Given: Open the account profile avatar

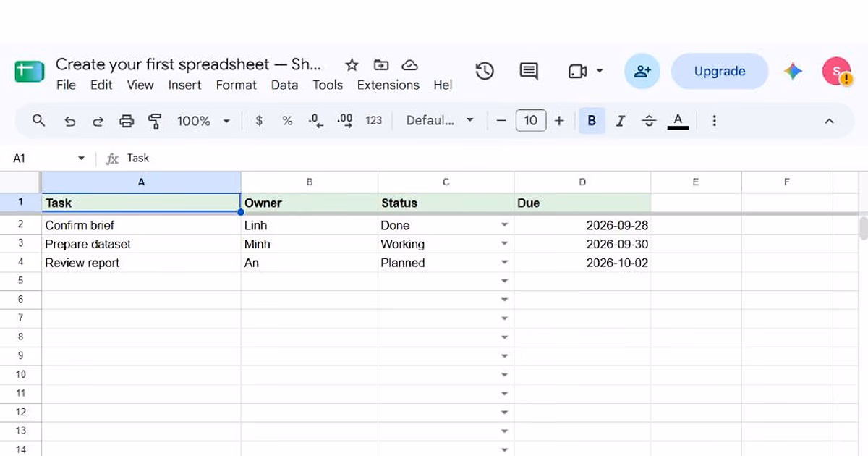Looking at the screenshot, I should click(x=837, y=71).
